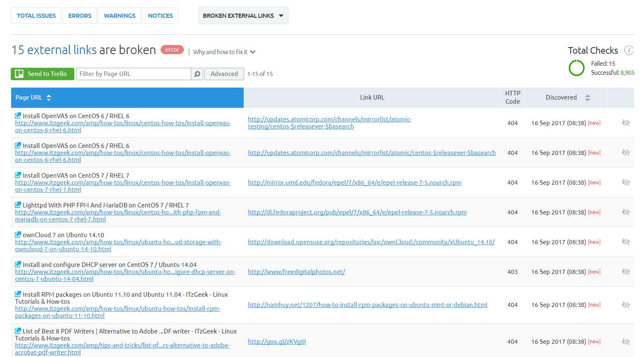Open the namhuy.net rpm packages link
This screenshot has width=644, height=357.
[x=368, y=305]
